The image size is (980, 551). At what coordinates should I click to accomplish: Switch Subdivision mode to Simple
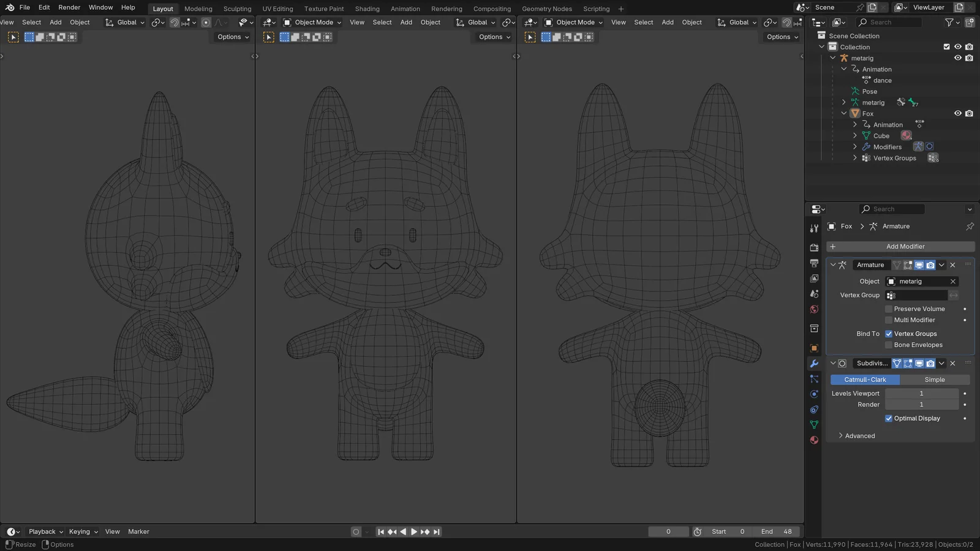935,380
